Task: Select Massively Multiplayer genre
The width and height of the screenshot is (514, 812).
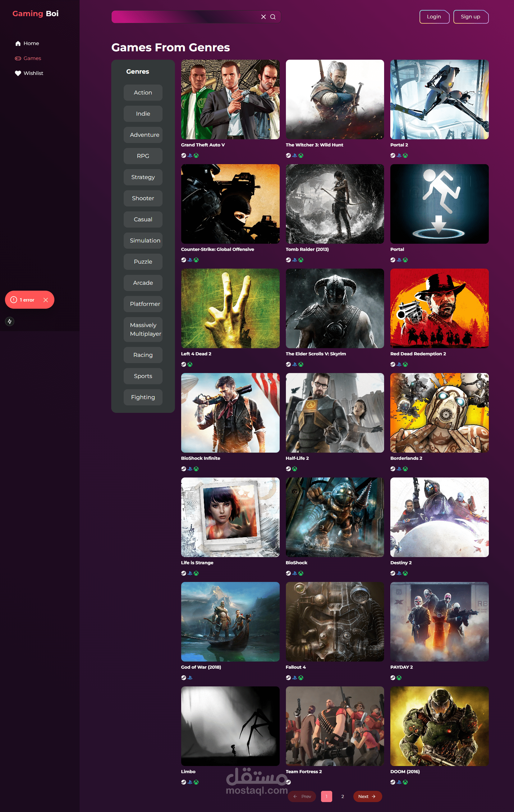Action: click(143, 330)
